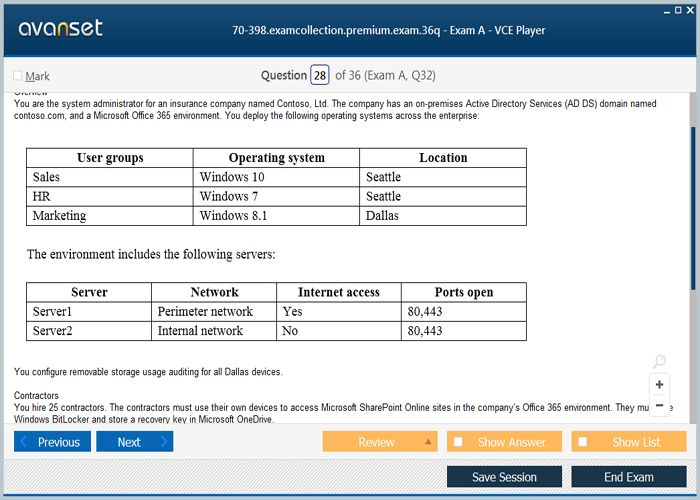700x500 pixels.
Task: Click the 'Server1' table cell
Action: 89,312
